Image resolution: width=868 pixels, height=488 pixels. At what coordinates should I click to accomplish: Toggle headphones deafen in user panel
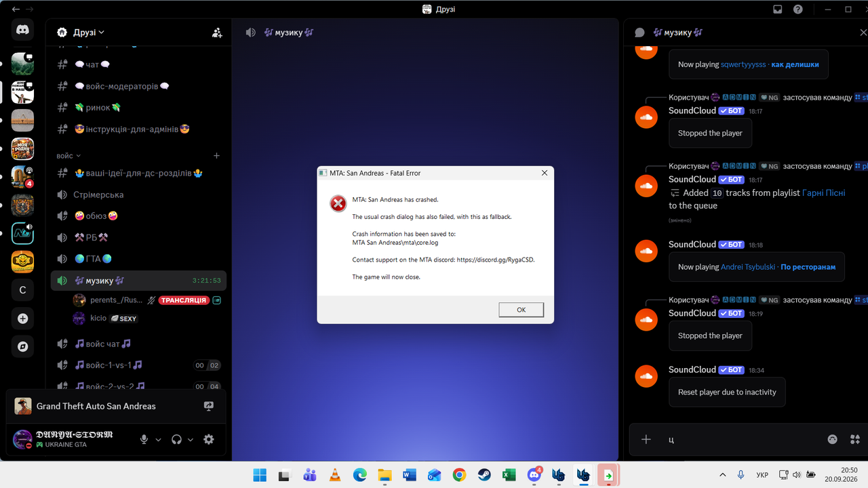pyautogui.click(x=177, y=439)
